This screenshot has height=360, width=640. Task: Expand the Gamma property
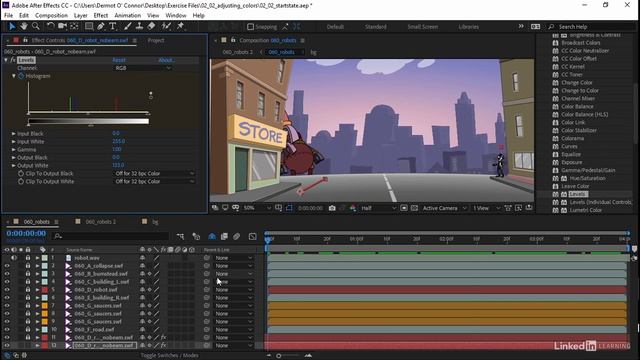click(x=13, y=149)
